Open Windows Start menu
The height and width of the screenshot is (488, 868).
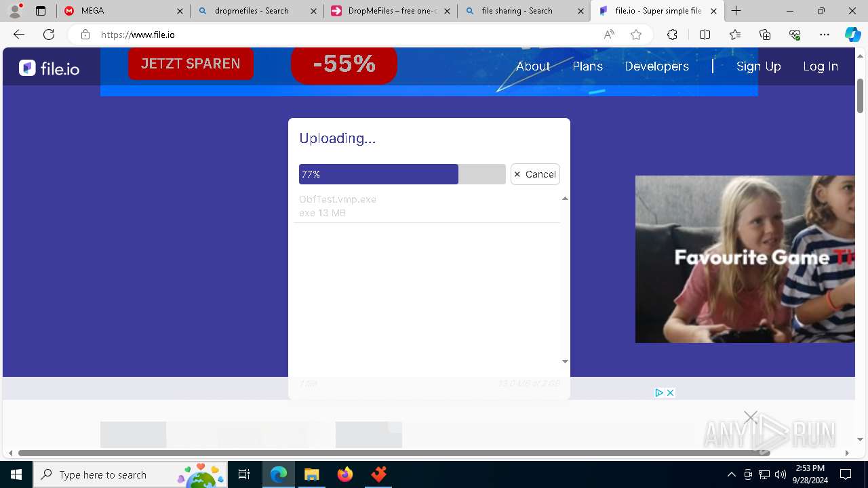(16, 474)
